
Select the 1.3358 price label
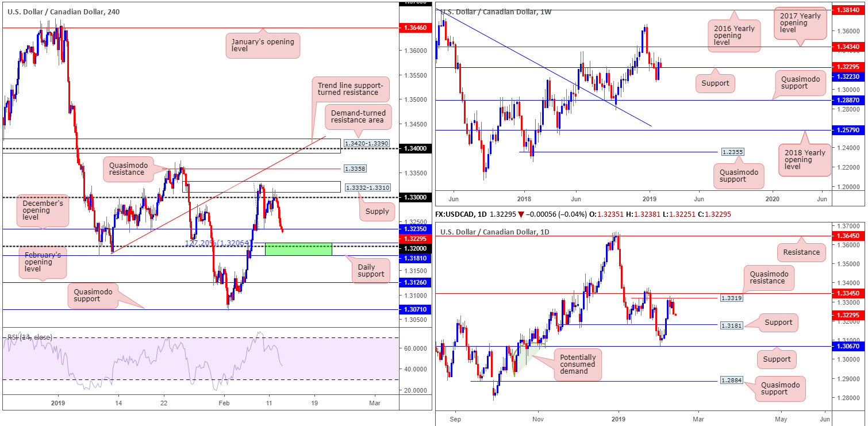tap(356, 169)
